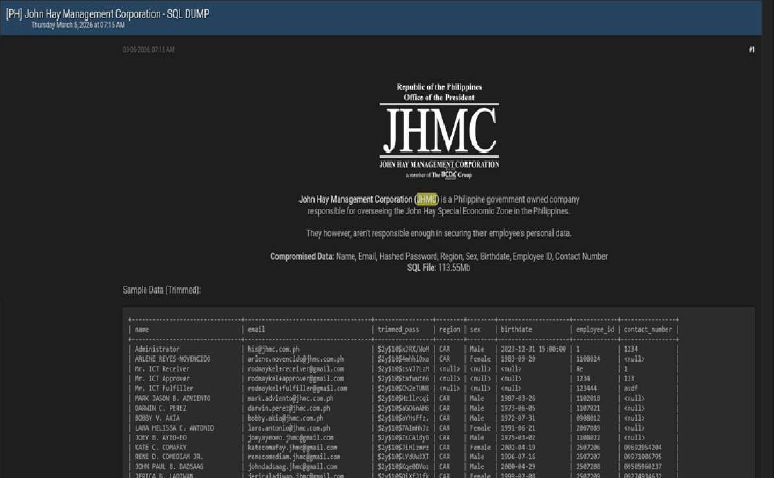Click the 'trimmed_pass' column header
The image size is (774, 478).
pyautogui.click(x=400, y=329)
